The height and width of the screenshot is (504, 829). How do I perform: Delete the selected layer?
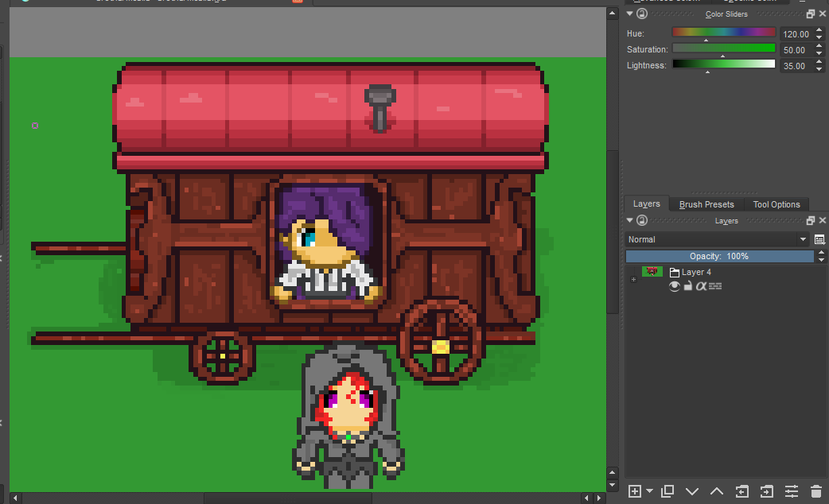[815, 491]
